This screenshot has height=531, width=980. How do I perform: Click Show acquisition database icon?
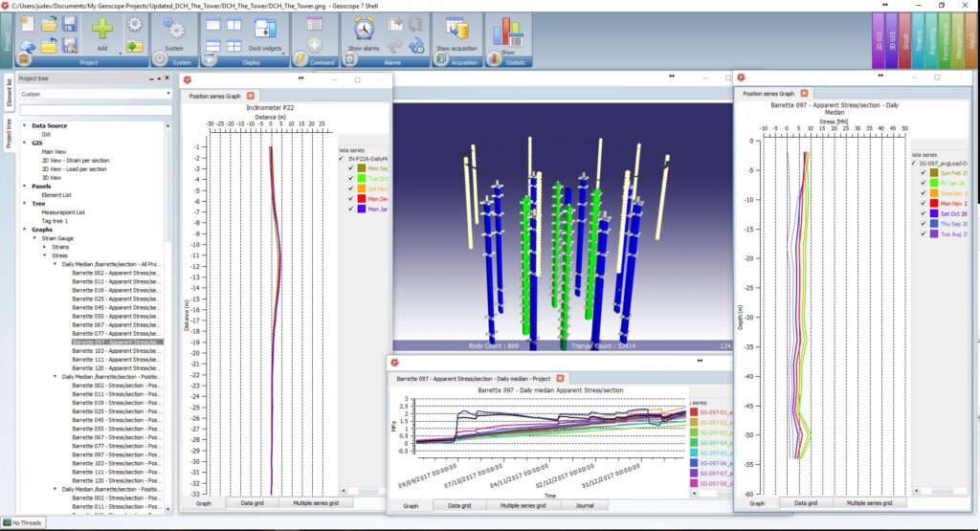coord(457,29)
